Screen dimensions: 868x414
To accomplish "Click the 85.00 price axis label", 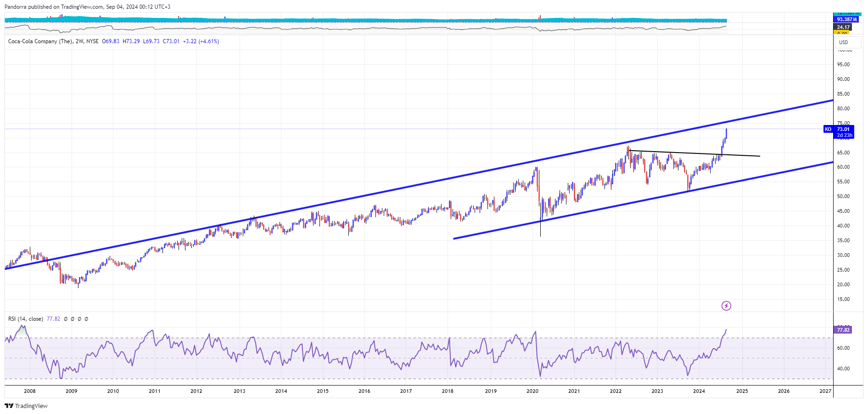I will coord(843,94).
